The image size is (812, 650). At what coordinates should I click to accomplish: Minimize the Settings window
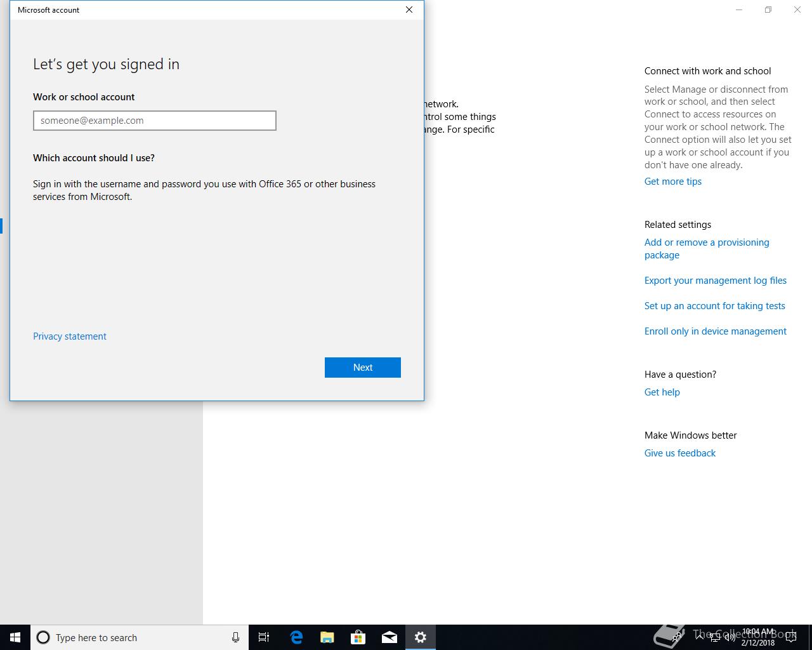[739, 10]
